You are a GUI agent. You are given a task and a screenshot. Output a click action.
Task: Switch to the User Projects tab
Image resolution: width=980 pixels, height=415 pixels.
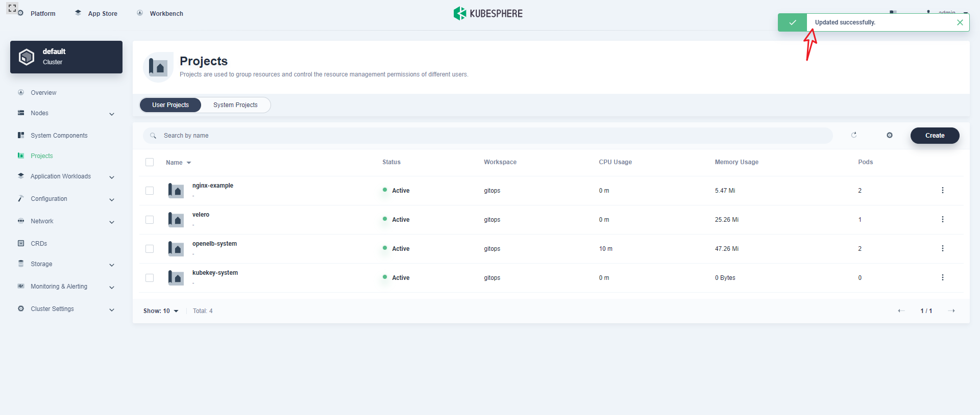click(x=170, y=105)
